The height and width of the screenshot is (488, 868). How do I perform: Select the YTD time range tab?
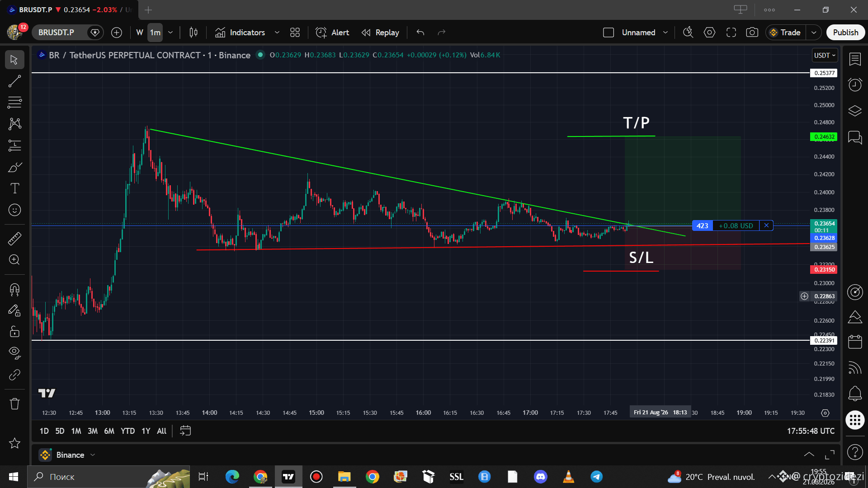tap(127, 431)
